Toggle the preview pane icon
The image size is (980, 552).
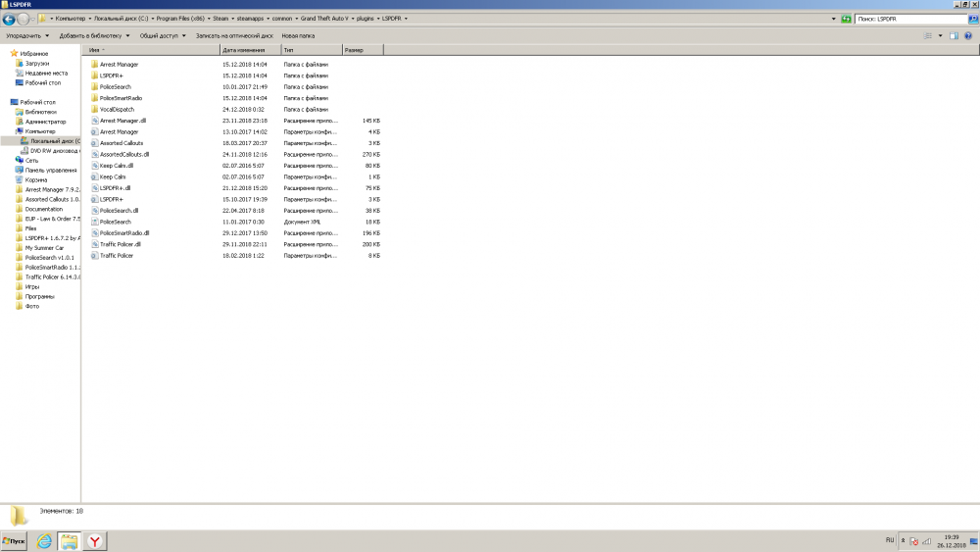[x=954, y=35]
